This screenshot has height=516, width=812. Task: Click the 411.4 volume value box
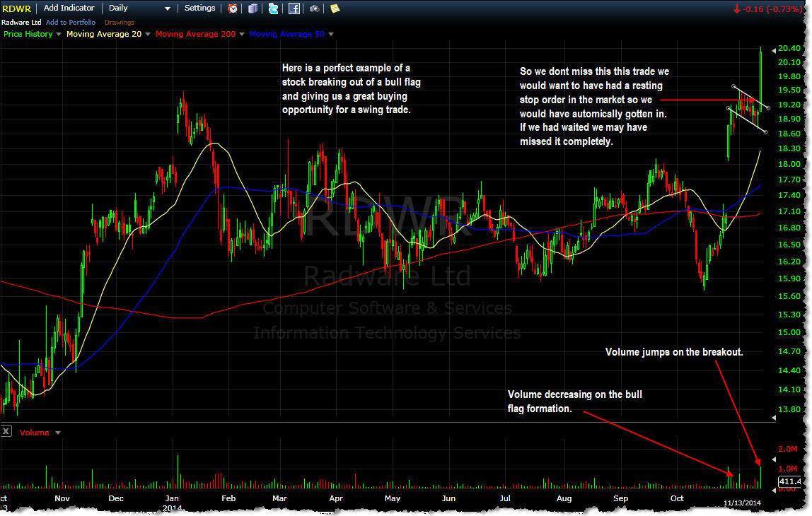point(790,481)
